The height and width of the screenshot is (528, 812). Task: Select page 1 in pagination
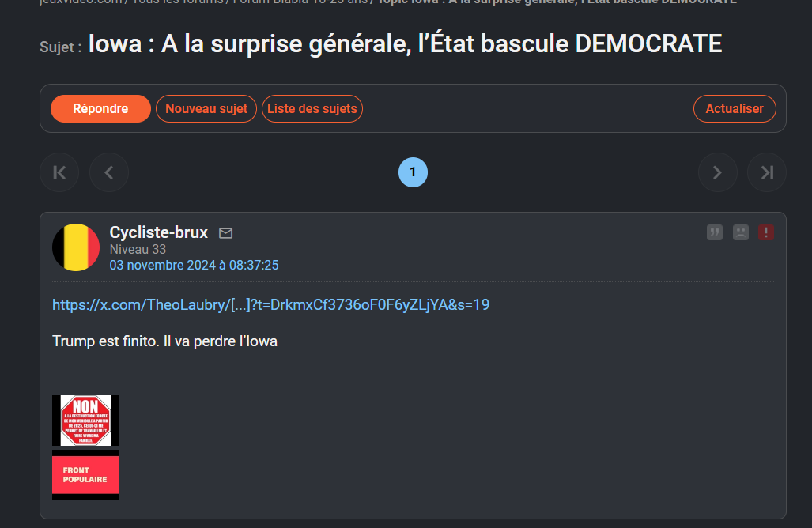pyautogui.click(x=413, y=172)
